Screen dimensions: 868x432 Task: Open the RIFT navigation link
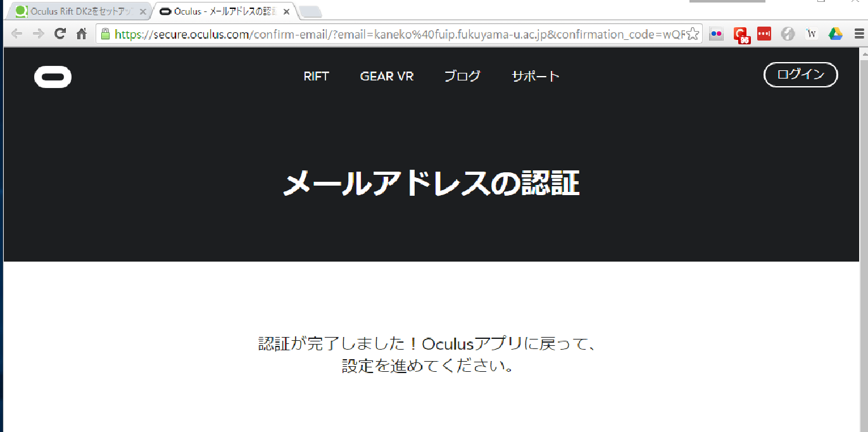(x=317, y=76)
